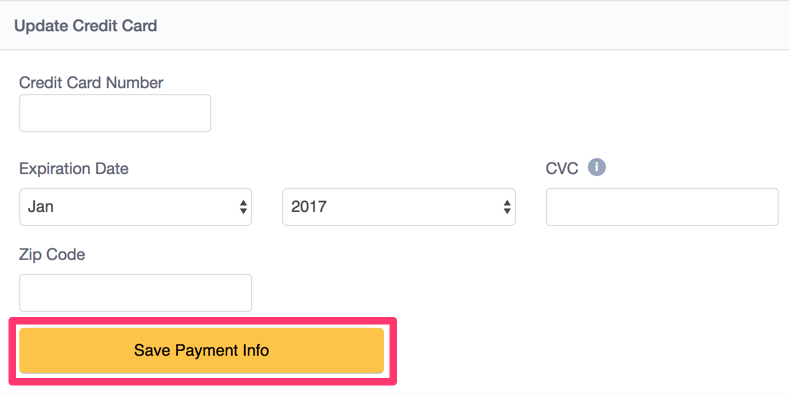Click the up arrow in year selector
789x394 pixels.
[x=507, y=203]
